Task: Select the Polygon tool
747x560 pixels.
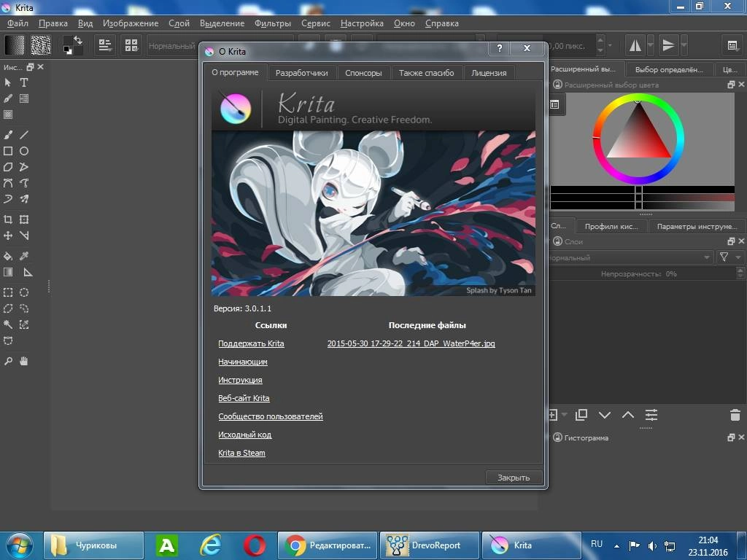Action: (x=7, y=167)
